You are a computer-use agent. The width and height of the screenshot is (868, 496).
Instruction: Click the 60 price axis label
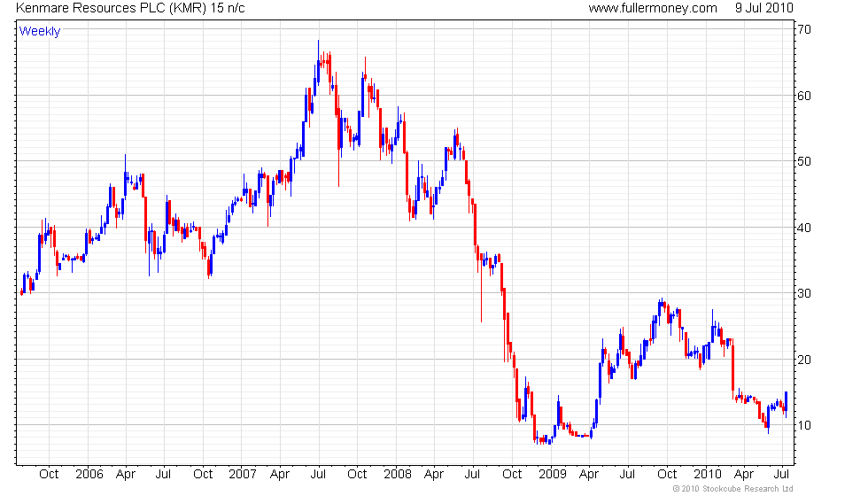[804, 96]
